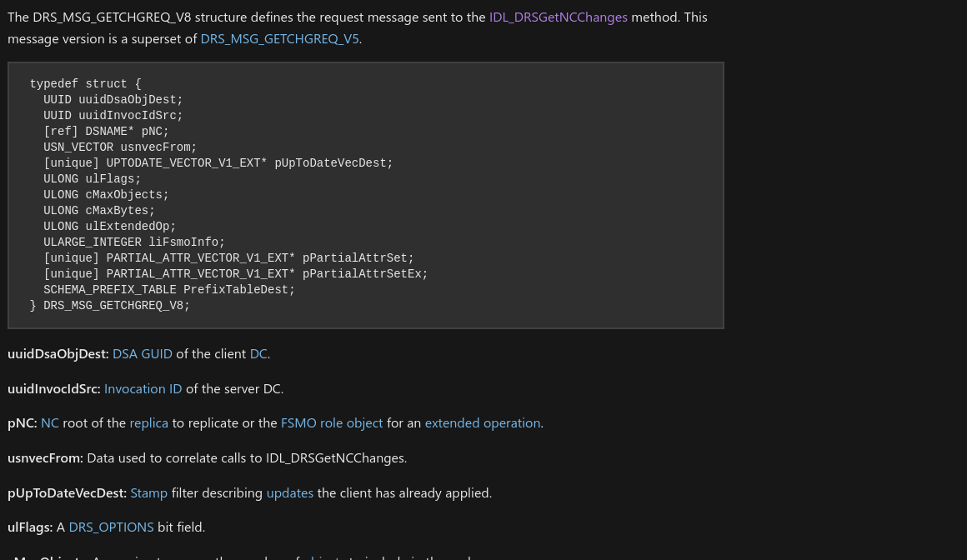Open the FSMO role object link
This screenshot has width=967, height=560.
(x=332, y=423)
